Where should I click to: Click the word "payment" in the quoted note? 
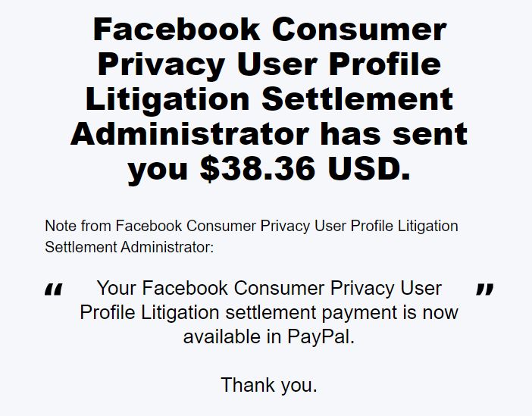[x=359, y=314]
